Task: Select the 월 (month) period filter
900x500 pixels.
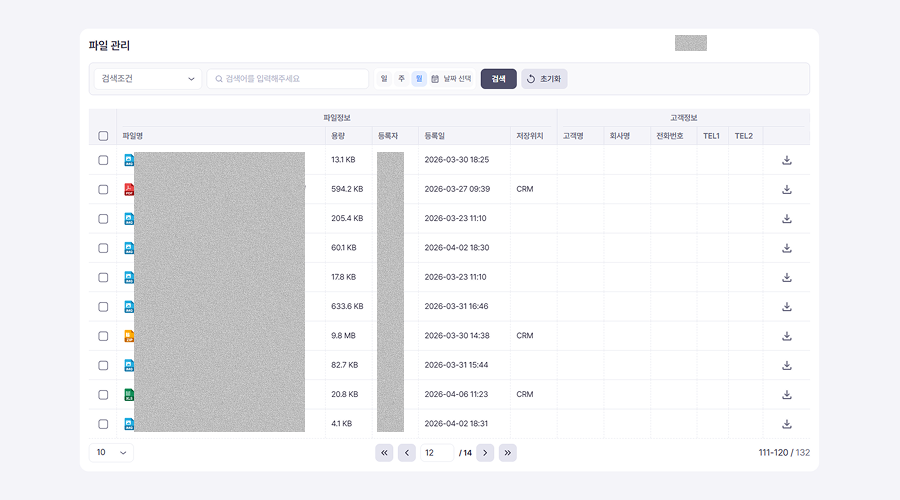Action: (419, 79)
